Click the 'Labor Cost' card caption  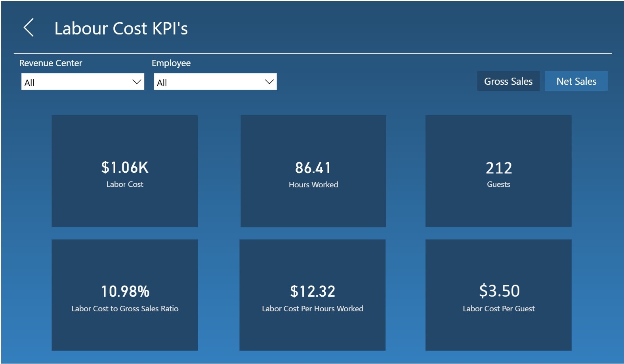click(x=125, y=185)
